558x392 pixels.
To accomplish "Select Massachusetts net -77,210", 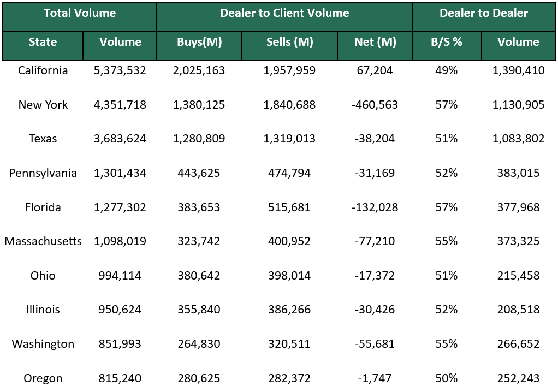I will 375,241.
